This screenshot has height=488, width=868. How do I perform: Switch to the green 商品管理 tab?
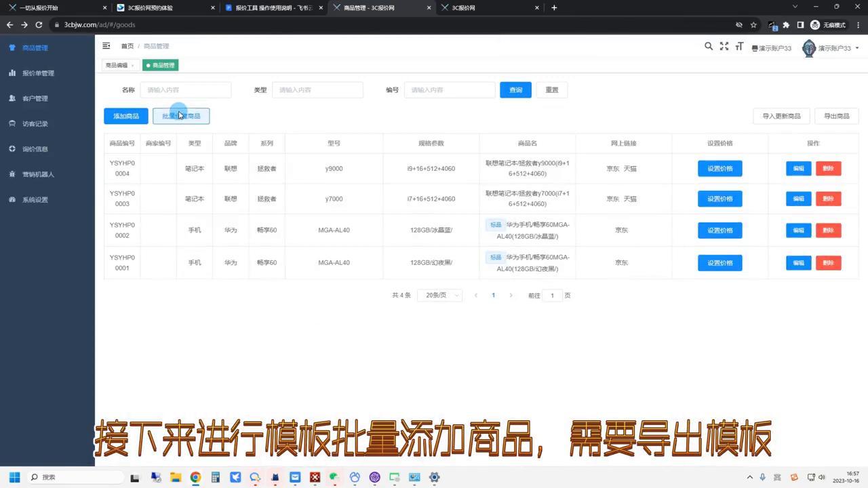160,65
